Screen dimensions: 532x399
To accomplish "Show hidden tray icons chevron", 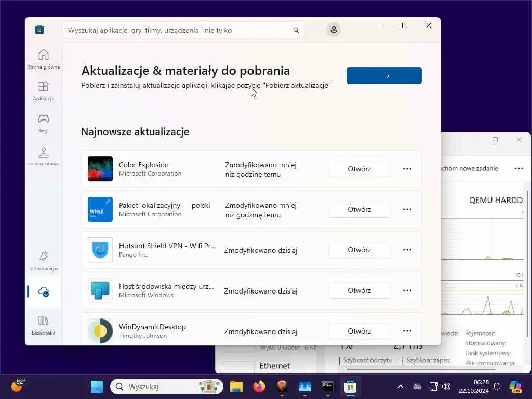I will pyautogui.click(x=401, y=387).
